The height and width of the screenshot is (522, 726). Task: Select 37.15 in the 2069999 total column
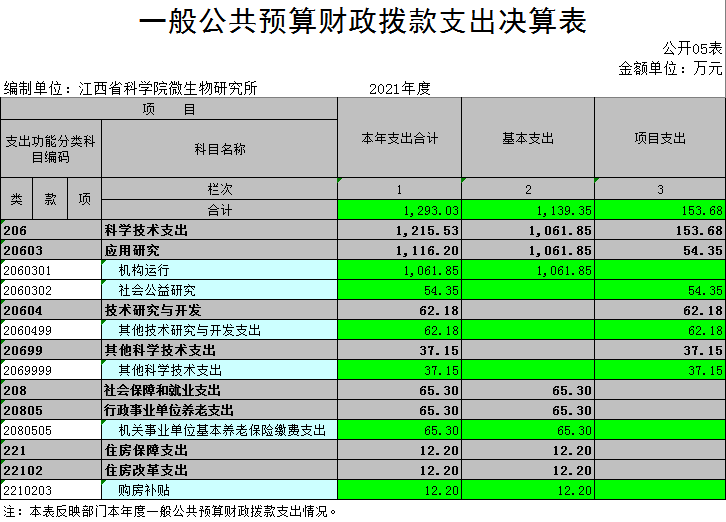coord(400,370)
